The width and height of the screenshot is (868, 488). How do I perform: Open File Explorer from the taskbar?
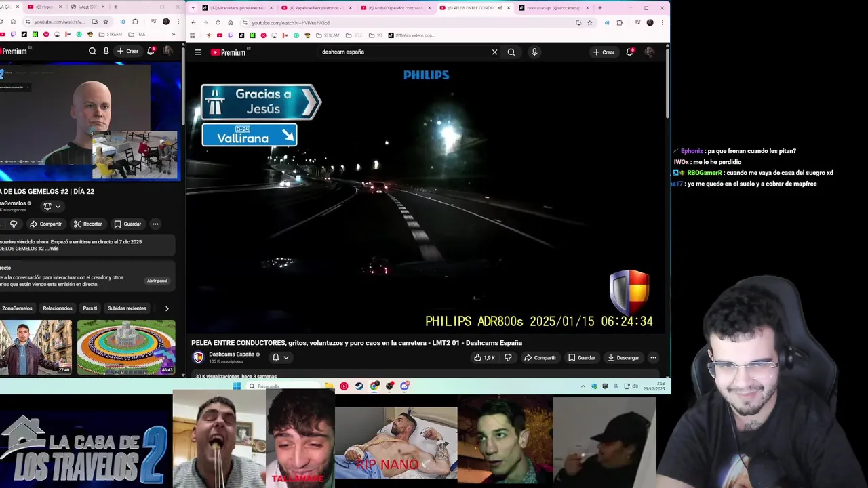pyautogui.click(x=329, y=386)
